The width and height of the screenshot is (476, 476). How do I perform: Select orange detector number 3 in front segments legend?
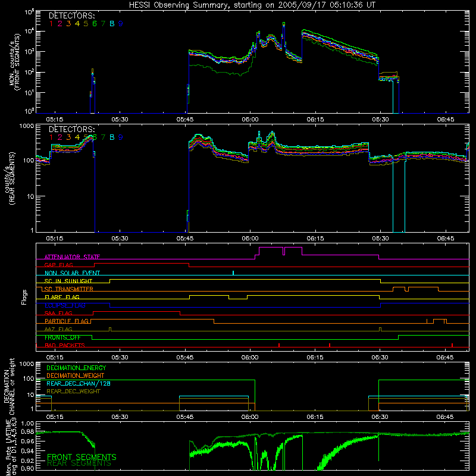(68, 24)
